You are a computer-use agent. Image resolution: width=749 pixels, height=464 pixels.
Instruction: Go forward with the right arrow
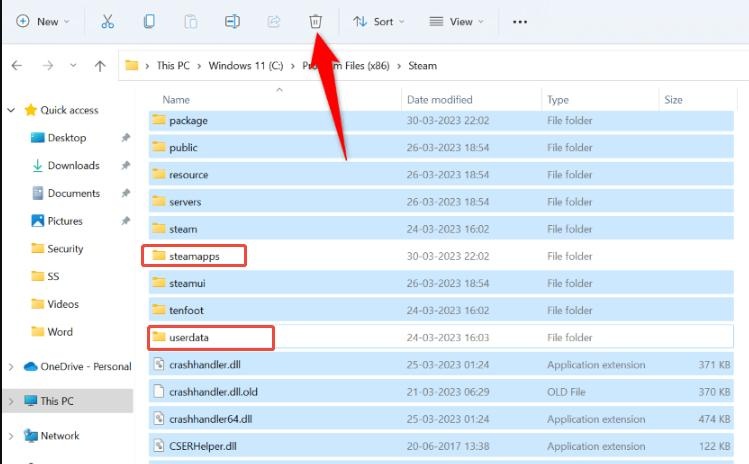tap(48, 65)
